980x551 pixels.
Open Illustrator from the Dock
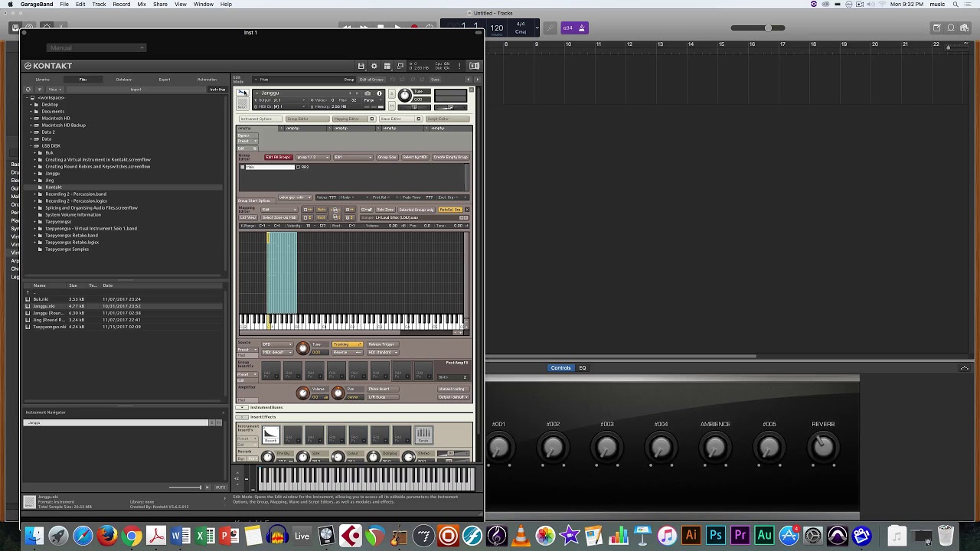tap(691, 536)
